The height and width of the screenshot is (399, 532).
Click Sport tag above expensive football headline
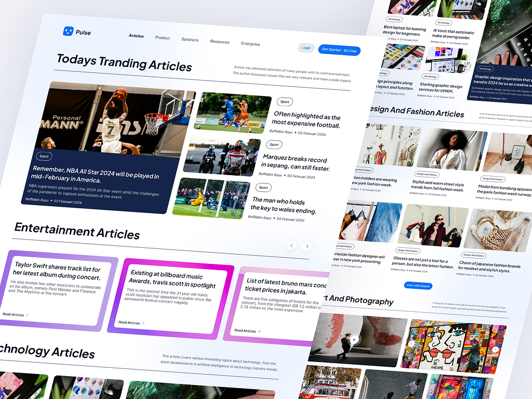click(285, 101)
